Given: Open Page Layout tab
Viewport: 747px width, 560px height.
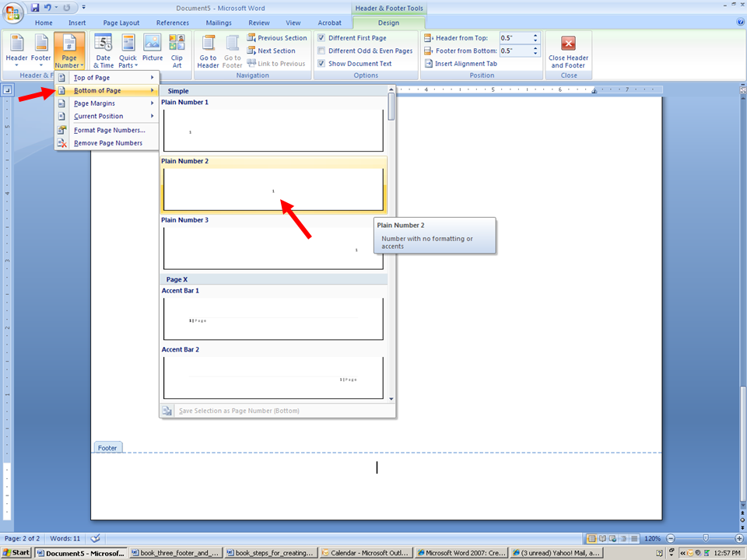Looking at the screenshot, I should point(121,23).
